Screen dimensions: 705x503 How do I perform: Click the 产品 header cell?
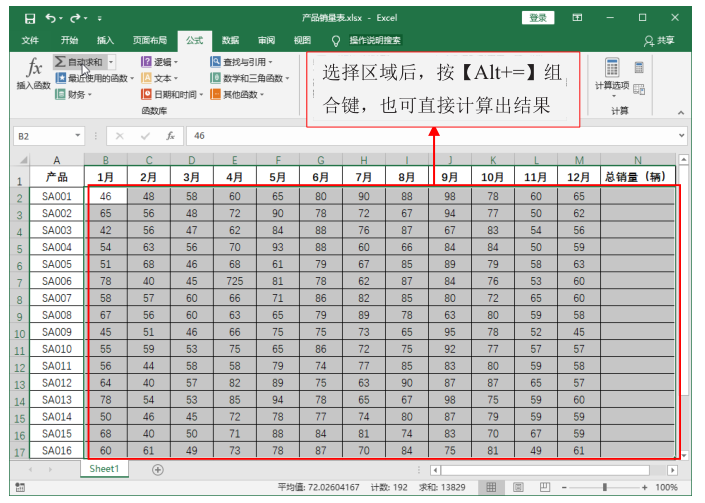click(57, 177)
